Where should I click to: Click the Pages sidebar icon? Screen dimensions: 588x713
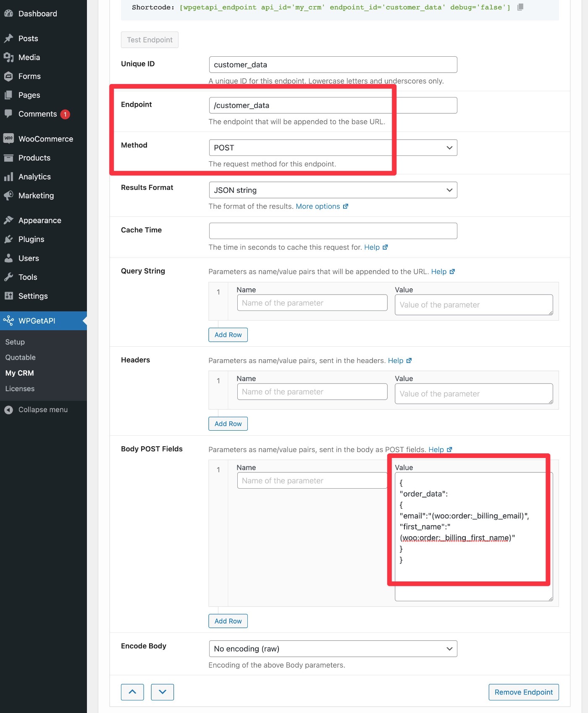[x=8, y=95]
